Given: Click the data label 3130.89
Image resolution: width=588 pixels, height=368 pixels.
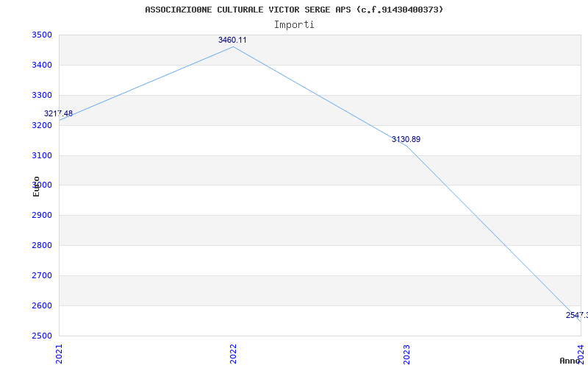Looking at the screenshot, I should click(x=406, y=139).
